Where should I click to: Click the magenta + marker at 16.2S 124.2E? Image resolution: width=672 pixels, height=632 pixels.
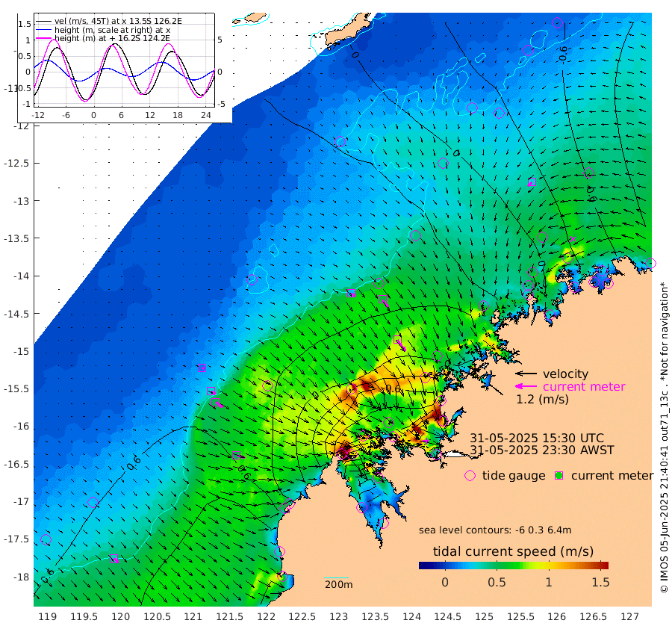pyautogui.click(x=426, y=441)
